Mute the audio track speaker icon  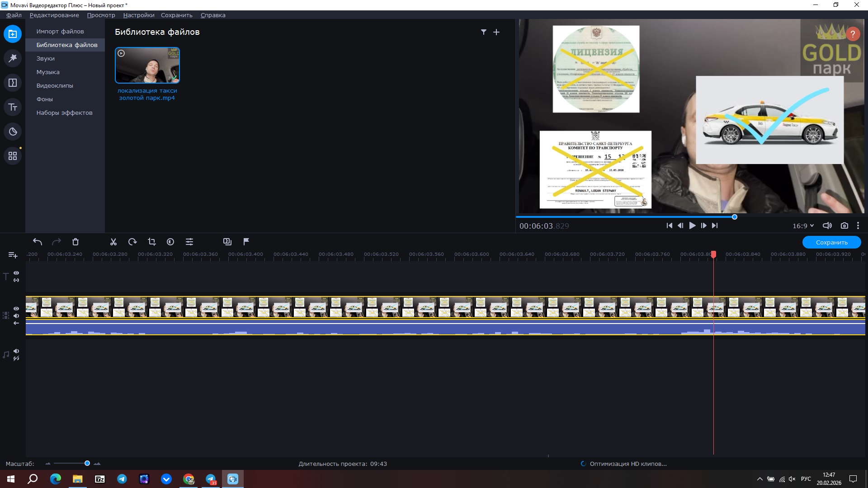pos(16,351)
